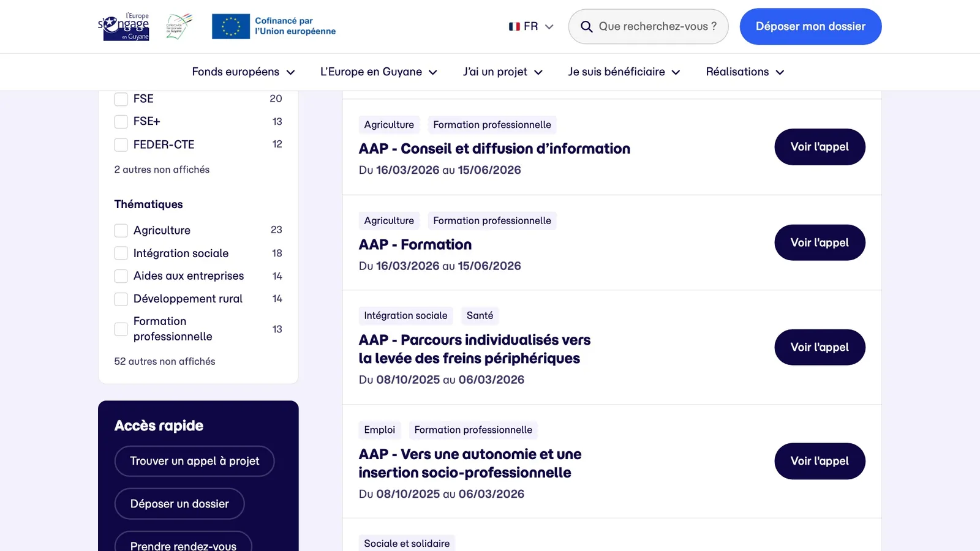Select the Intégration sociale checkbox

[121, 253]
